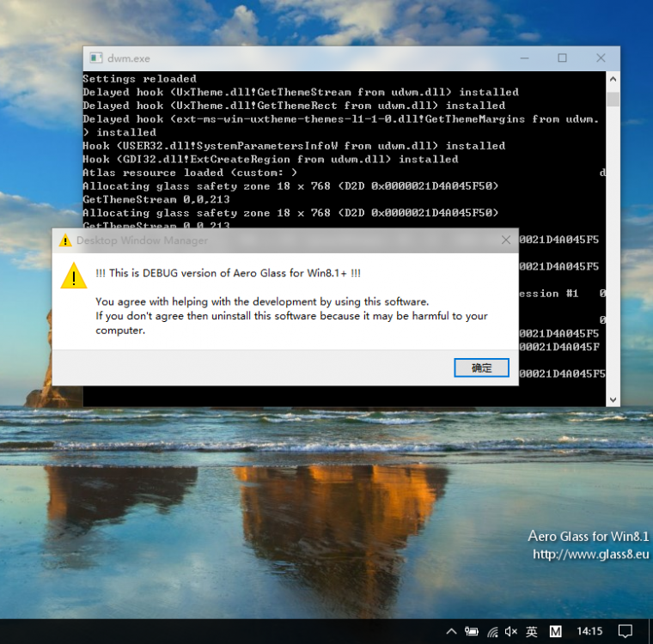Click the Show Desktop strip at taskbar edge
The height and width of the screenshot is (644, 653).
coord(650,631)
